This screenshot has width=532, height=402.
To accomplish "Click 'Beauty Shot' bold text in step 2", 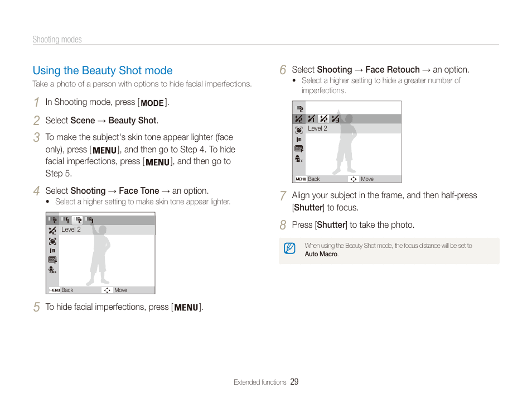I will [x=132, y=120].
